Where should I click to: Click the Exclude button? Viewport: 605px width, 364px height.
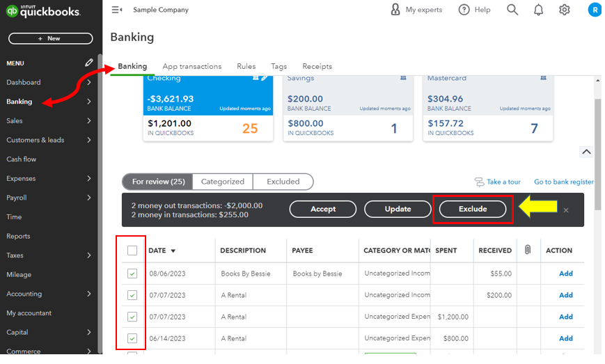473,209
